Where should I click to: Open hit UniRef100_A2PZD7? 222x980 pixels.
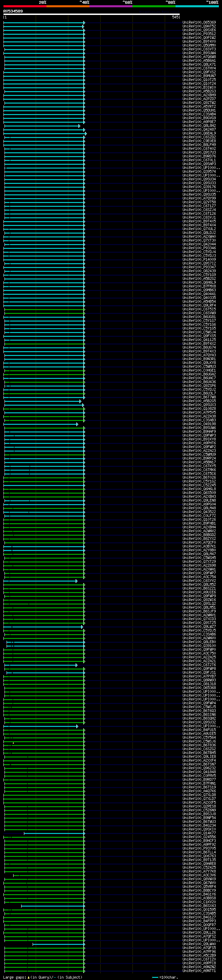pos(199,99)
